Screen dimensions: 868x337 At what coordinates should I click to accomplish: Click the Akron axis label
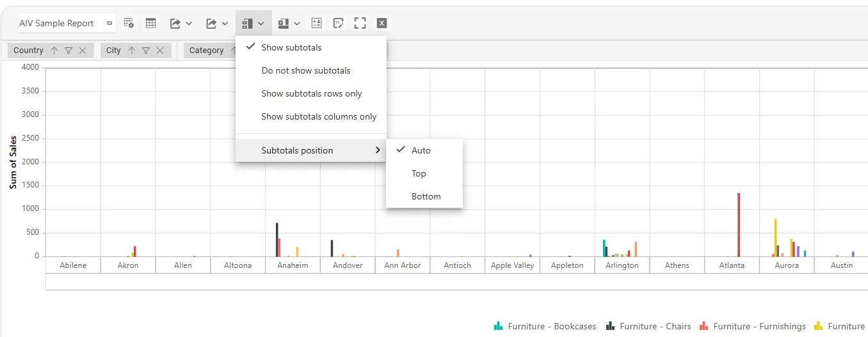click(128, 265)
